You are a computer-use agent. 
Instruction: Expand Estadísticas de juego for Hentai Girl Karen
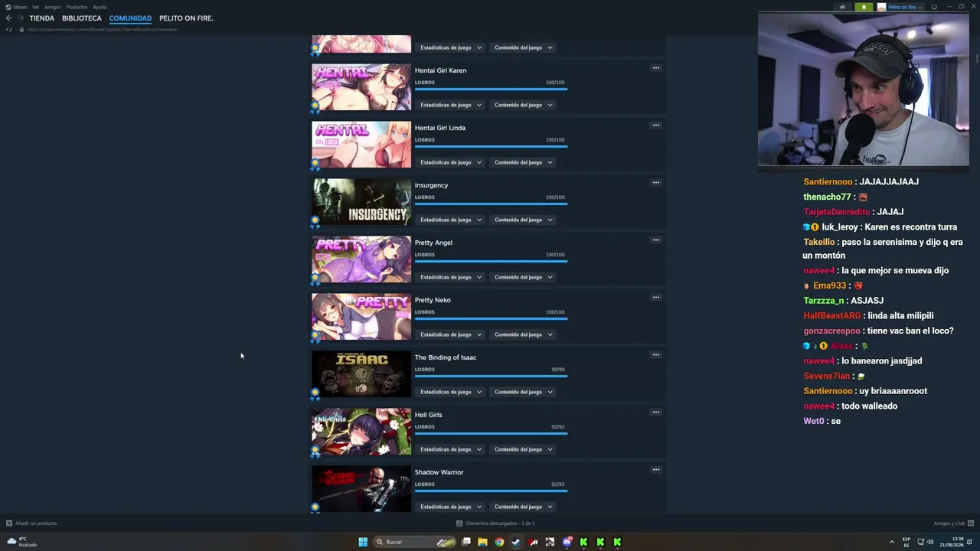click(451, 105)
